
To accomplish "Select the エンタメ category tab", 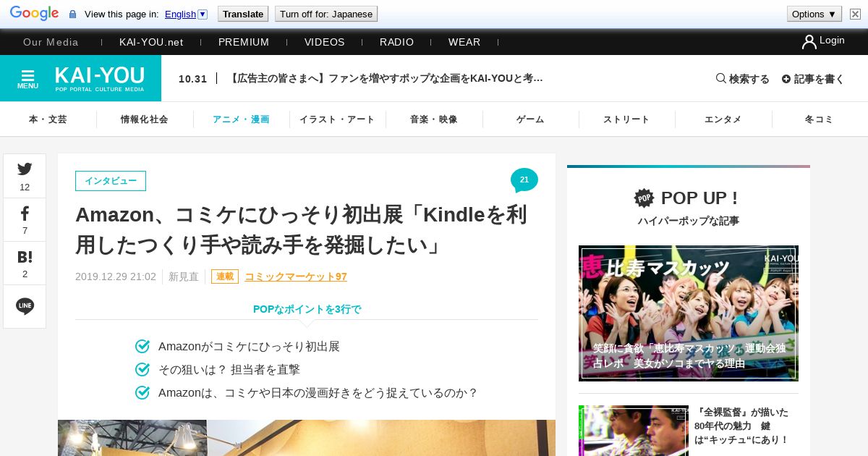I will pos(723,119).
